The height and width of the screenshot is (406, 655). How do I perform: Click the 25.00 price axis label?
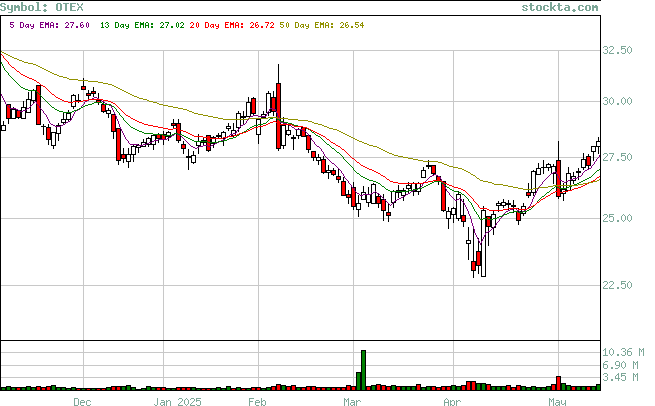[x=617, y=218]
